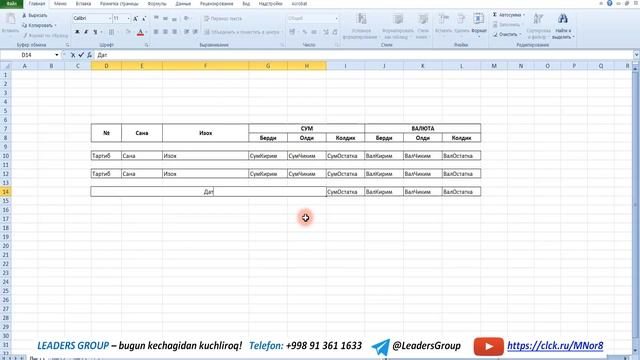Toggle Wrap Text (Перенос текста)

coord(223,18)
